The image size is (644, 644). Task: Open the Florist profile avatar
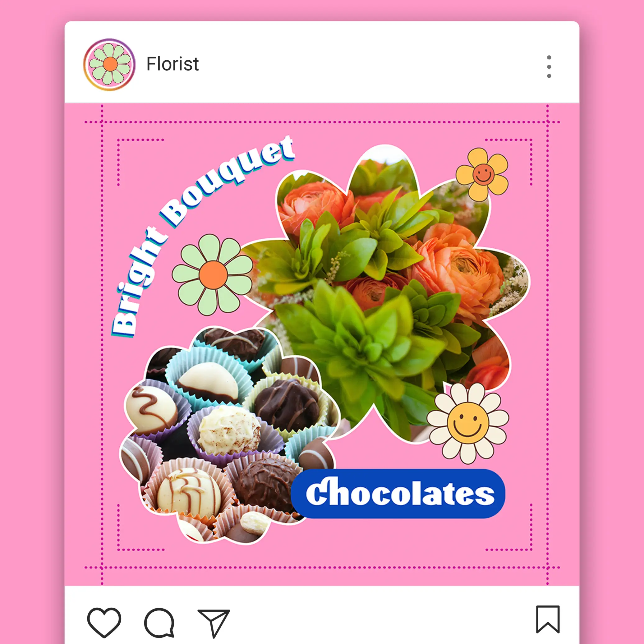tap(109, 64)
